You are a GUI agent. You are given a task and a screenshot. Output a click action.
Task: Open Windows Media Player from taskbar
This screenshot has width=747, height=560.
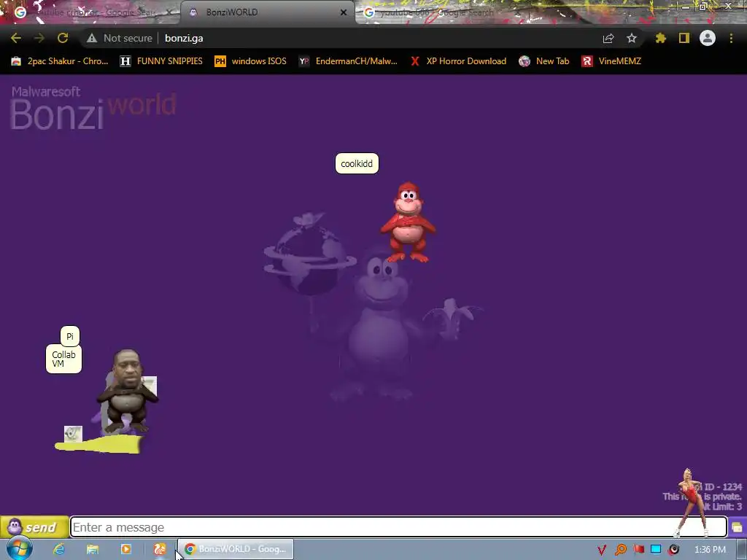pyautogui.click(x=126, y=549)
